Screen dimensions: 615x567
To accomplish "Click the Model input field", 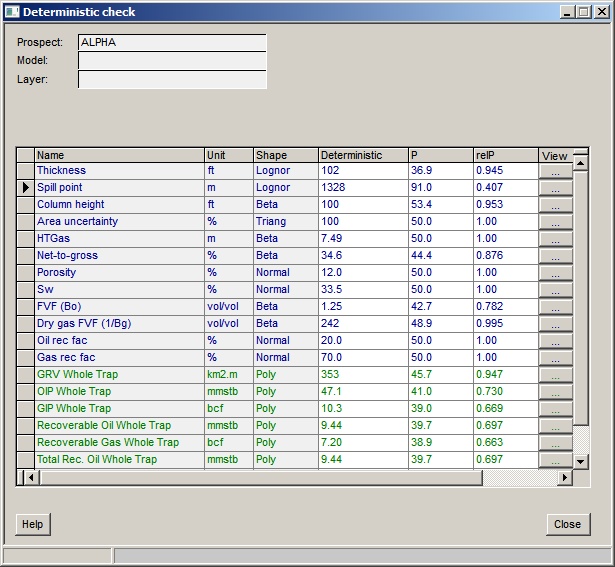I will pos(172,61).
